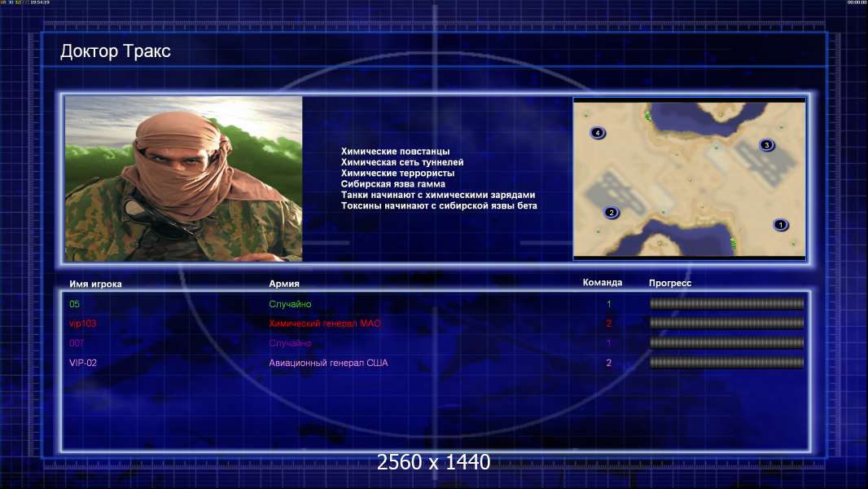Click the desert map preview
Image resolution: width=868 pixels, height=489 pixels.
click(x=690, y=178)
